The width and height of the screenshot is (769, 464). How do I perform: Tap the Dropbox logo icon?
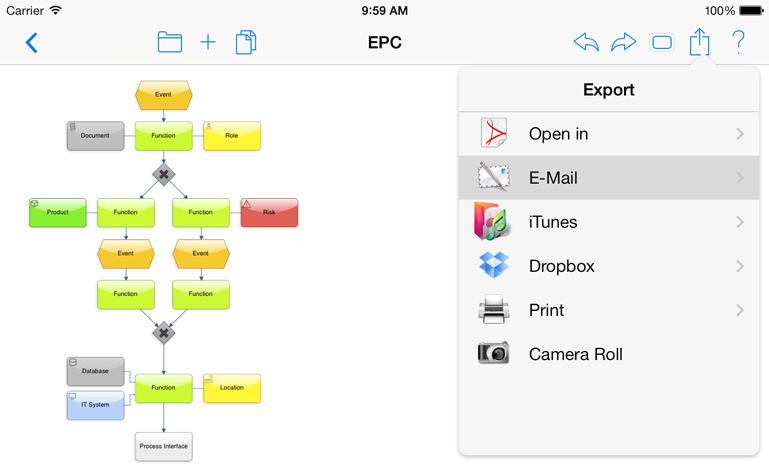pyautogui.click(x=493, y=265)
